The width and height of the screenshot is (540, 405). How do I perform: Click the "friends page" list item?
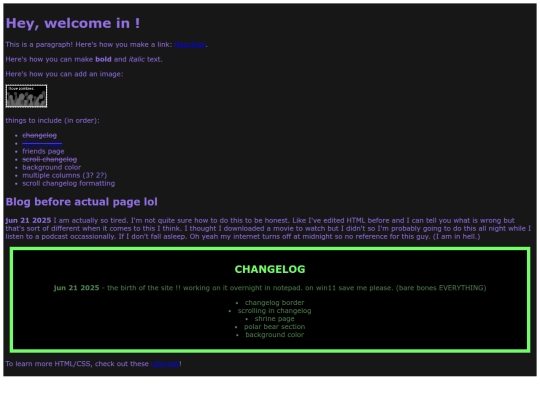(x=43, y=151)
